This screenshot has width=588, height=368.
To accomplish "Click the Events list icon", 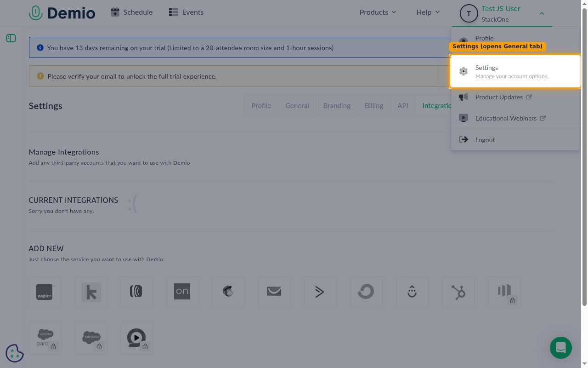I will click(173, 12).
